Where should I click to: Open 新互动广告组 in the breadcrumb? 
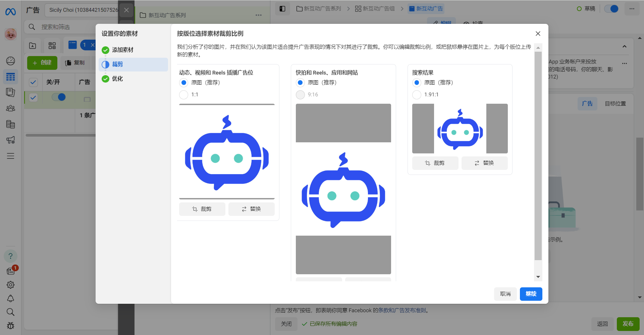375,9
